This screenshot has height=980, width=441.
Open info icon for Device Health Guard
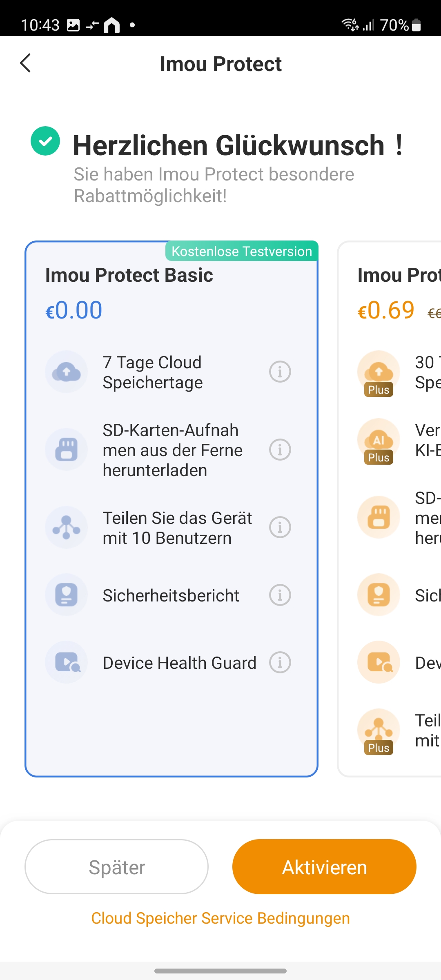280,662
